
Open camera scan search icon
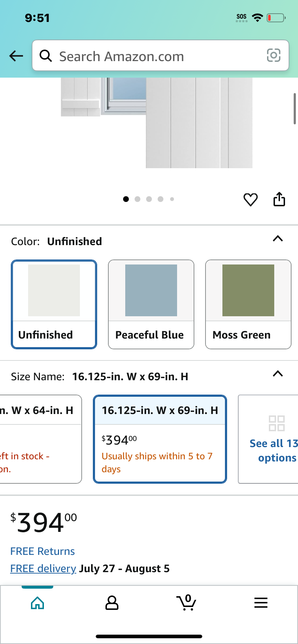click(x=274, y=55)
